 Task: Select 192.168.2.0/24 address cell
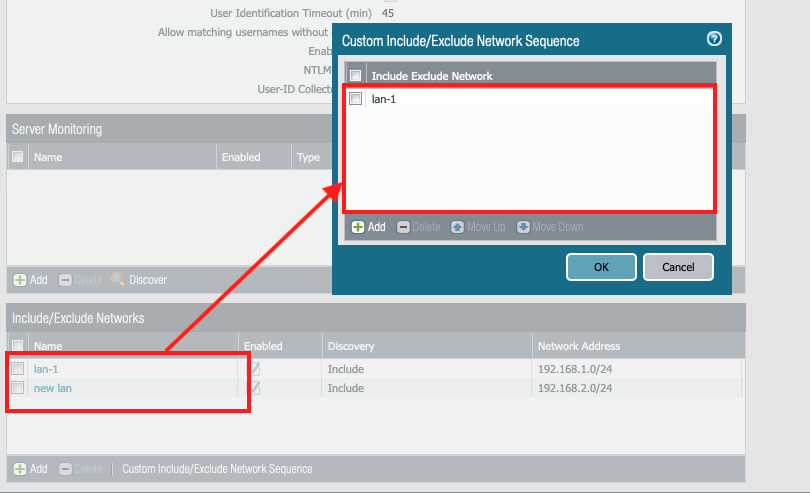[x=575, y=388]
